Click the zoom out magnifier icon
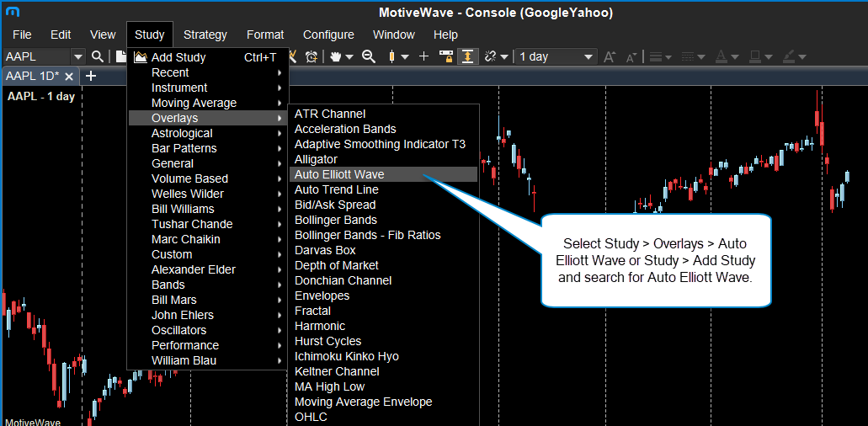 pos(368,56)
